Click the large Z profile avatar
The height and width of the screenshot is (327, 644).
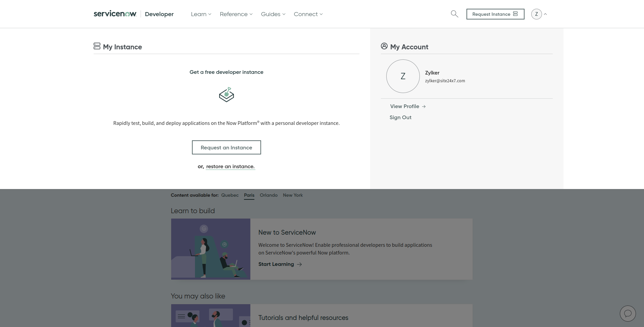(403, 76)
